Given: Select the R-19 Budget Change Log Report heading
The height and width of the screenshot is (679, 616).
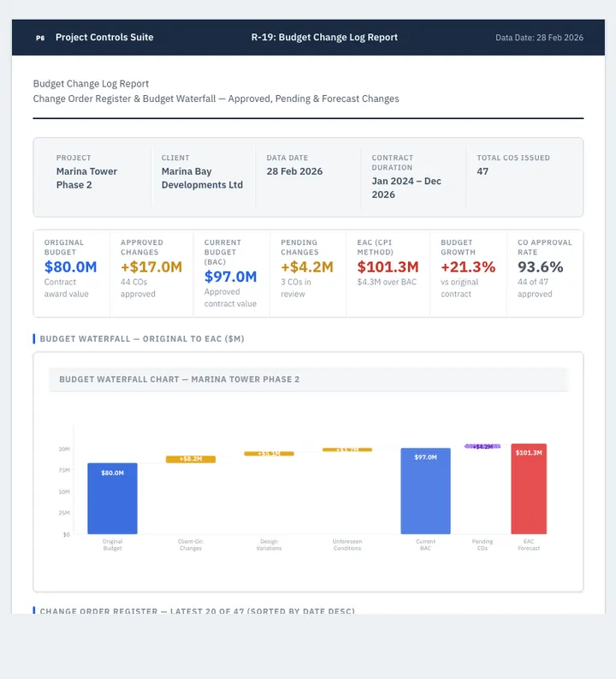Looking at the screenshot, I should [324, 37].
